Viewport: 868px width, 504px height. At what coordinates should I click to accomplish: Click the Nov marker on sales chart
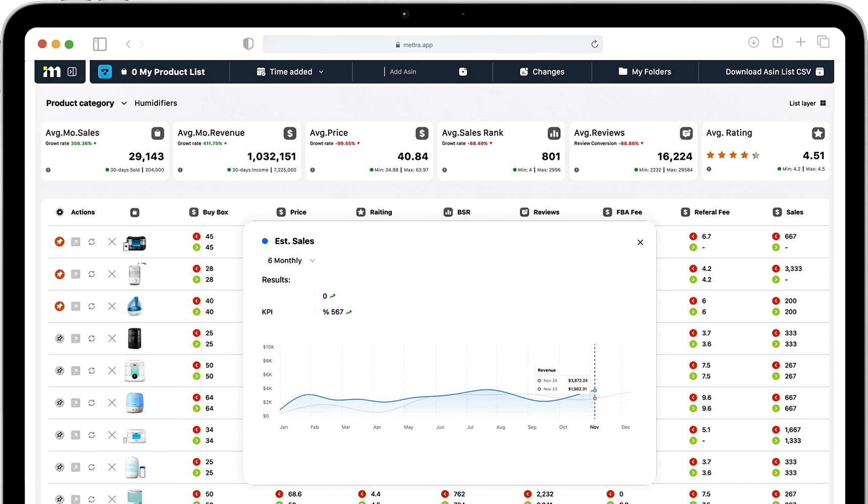[x=595, y=390]
